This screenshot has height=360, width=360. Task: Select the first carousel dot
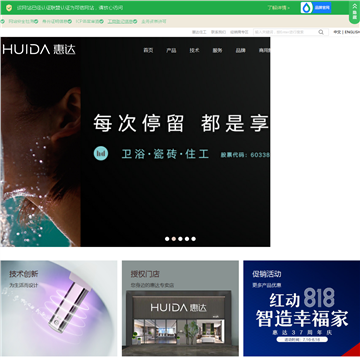(x=167, y=239)
